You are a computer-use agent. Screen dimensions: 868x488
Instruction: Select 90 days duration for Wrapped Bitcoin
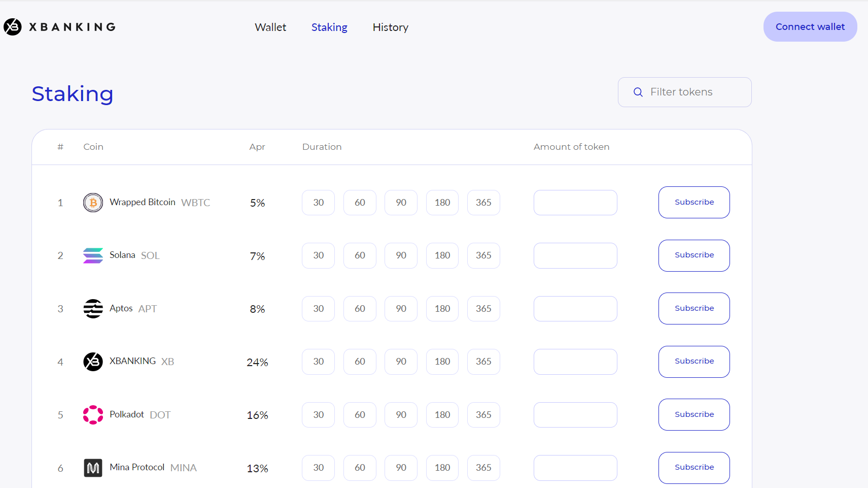tap(401, 203)
